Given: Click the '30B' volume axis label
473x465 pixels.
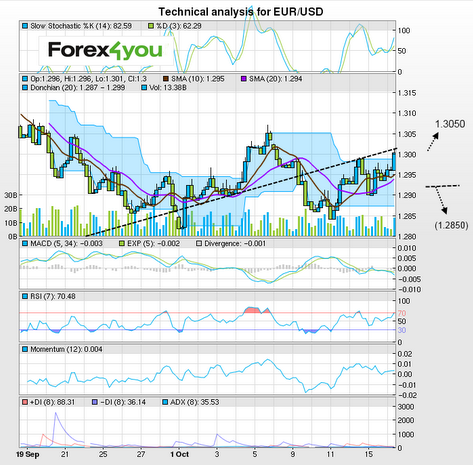Looking at the screenshot, I should tap(11, 195).
